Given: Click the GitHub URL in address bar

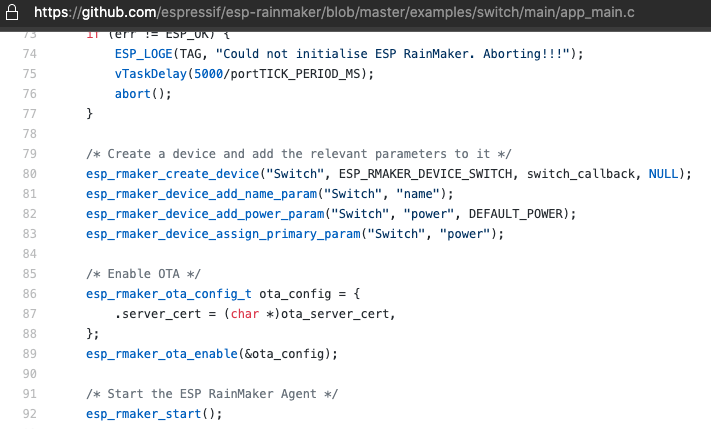Looking at the screenshot, I should pyautogui.click(x=334, y=12).
